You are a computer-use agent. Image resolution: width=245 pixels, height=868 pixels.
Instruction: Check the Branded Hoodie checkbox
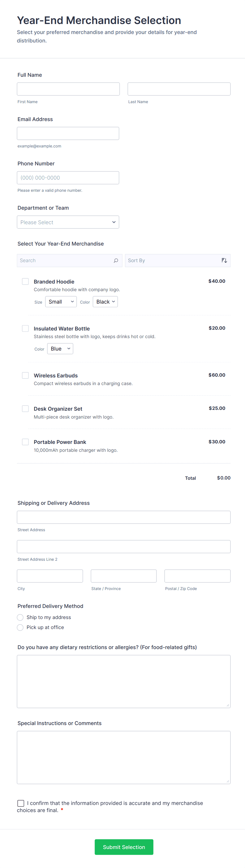pyautogui.click(x=25, y=281)
